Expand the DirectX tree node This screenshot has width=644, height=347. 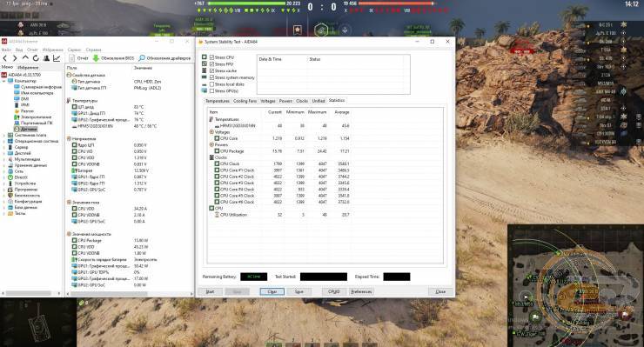[x=4, y=177]
